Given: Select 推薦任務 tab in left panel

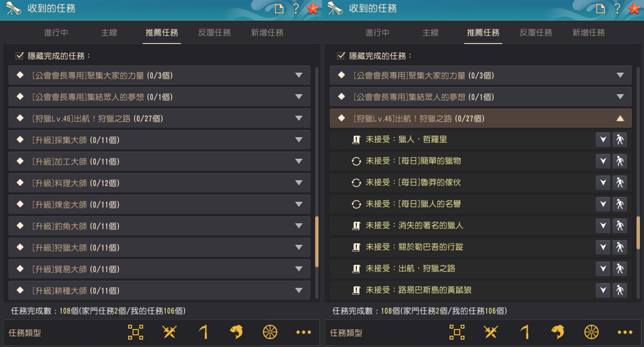Looking at the screenshot, I should [x=162, y=32].
